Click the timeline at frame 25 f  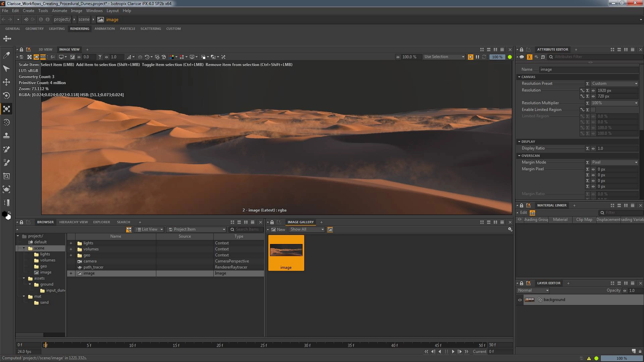coord(264,345)
